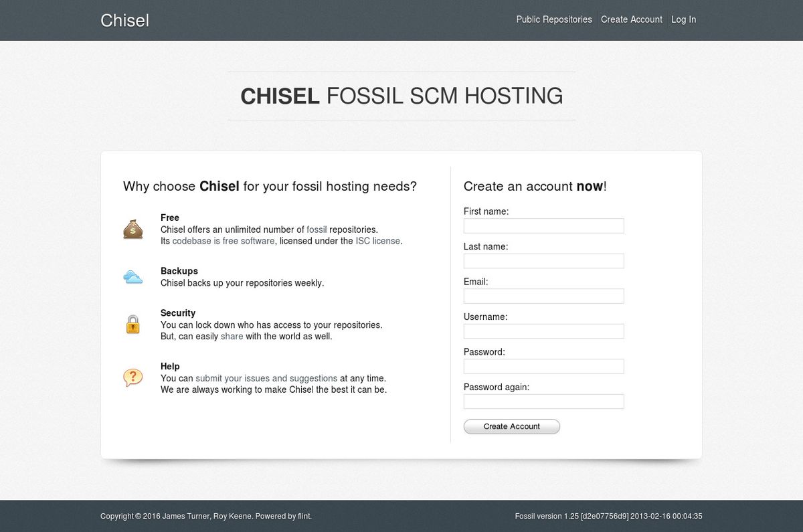803x532 pixels.
Task: Click the First name input field
Action: tap(543, 226)
